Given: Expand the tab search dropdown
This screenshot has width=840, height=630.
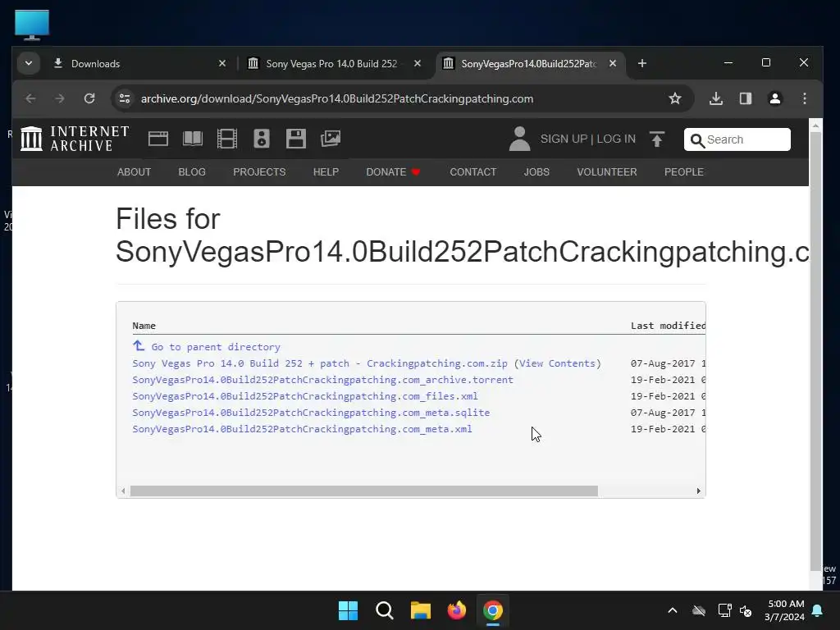Looking at the screenshot, I should (29, 64).
